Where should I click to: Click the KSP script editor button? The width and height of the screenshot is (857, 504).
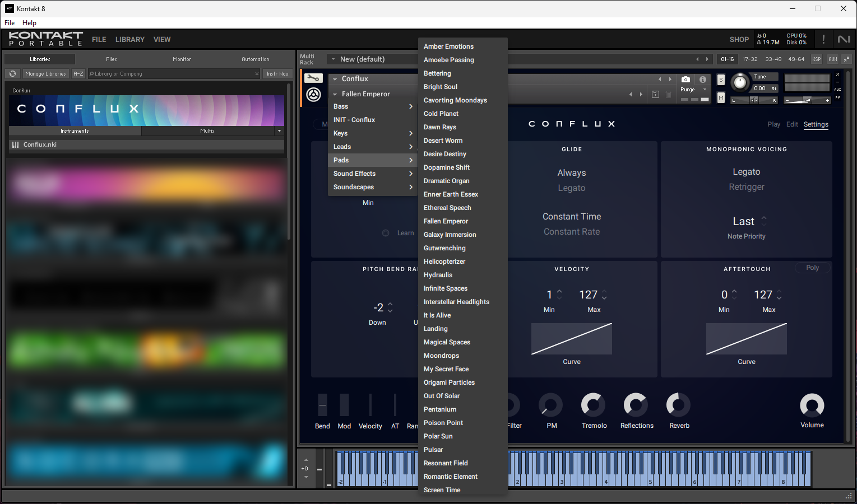[817, 59]
